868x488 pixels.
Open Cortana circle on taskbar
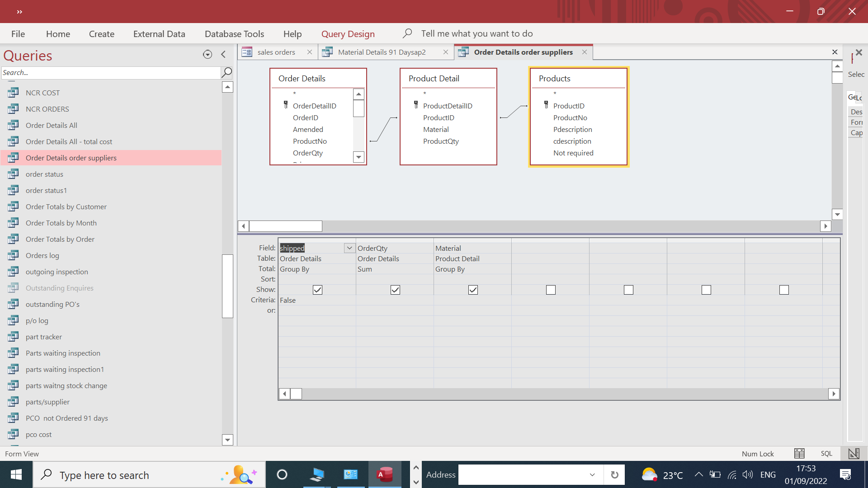point(282,474)
